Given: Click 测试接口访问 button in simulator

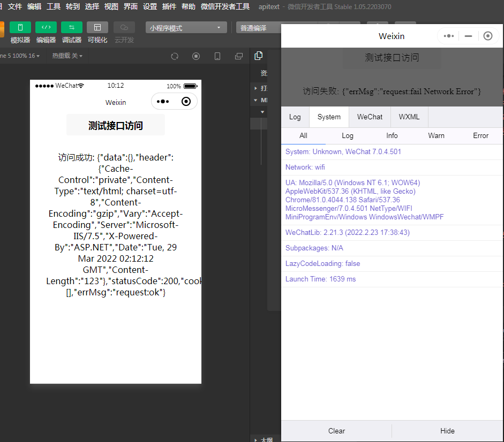Looking at the screenshot, I should pos(116,125).
